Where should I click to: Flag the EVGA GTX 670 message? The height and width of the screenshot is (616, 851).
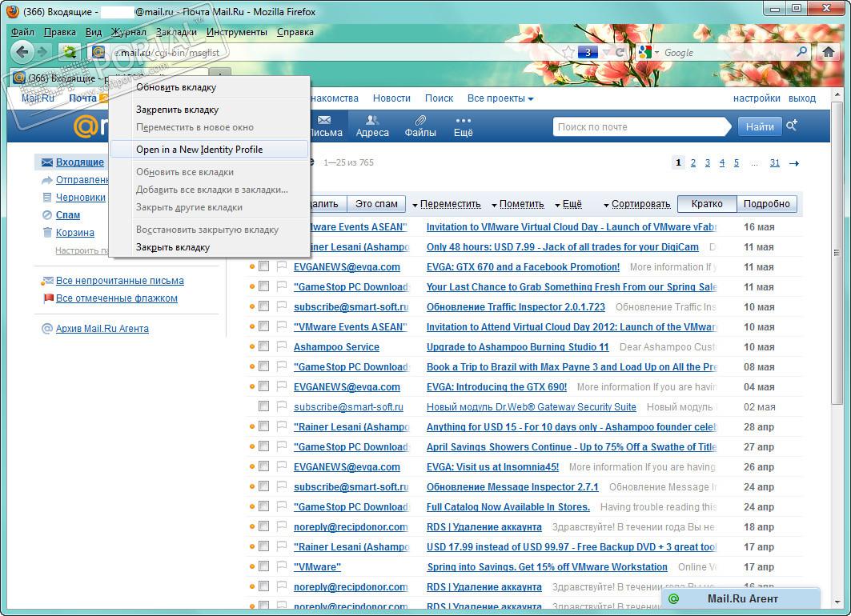[x=282, y=266]
